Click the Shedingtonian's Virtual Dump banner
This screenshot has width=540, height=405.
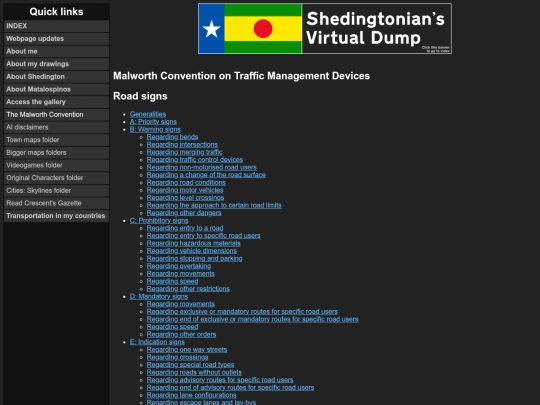click(325, 29)
